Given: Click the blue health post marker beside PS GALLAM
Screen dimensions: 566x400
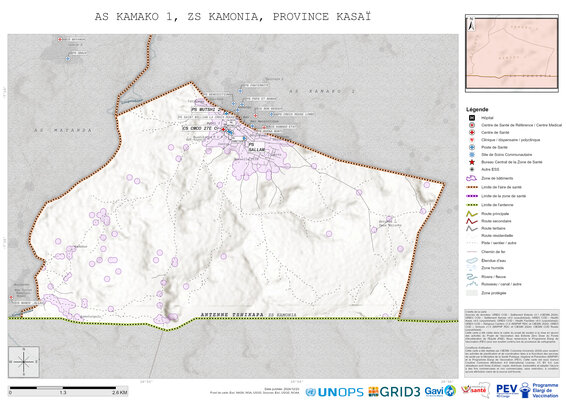Looking at the screenshot, I should coord(244,138).
